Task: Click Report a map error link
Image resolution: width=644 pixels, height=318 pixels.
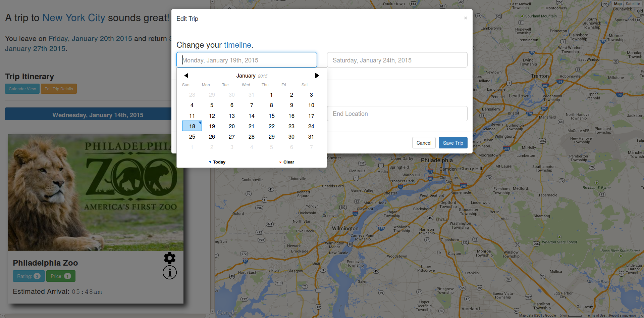Action: 622,315
